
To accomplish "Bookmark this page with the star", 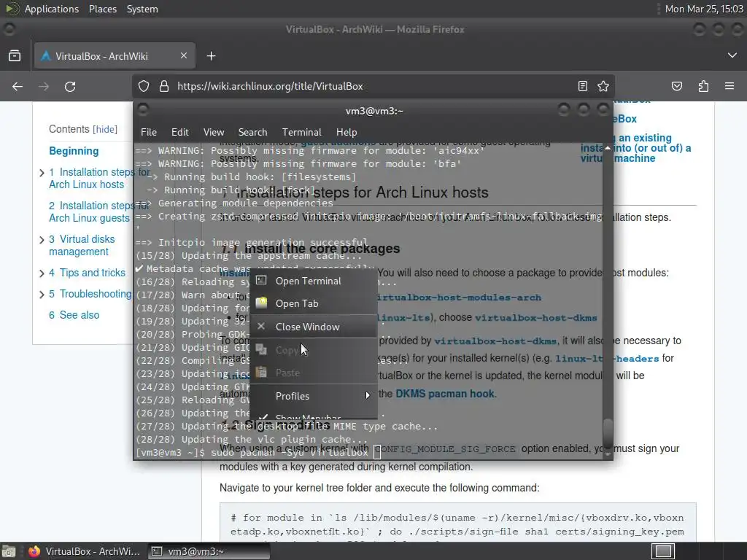I will click(x=603, y=86).
